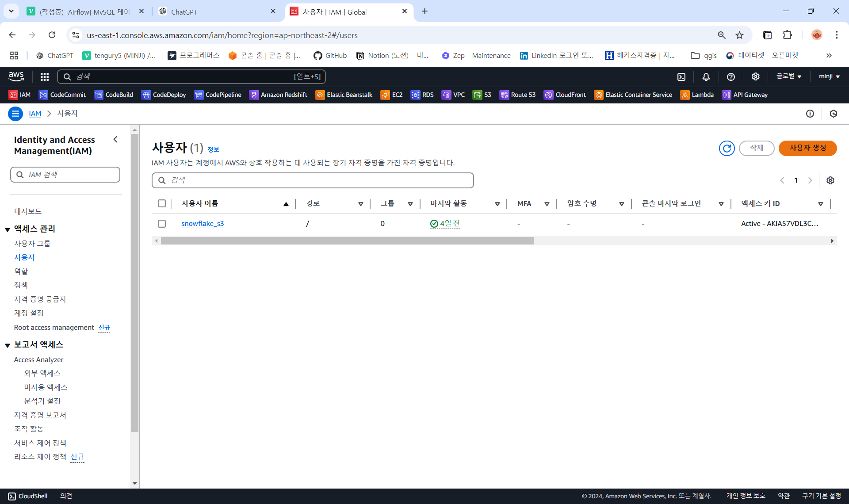Open the AWS services grid menu icon
Screen dimensions: 849x504
[x=44, y=77]
